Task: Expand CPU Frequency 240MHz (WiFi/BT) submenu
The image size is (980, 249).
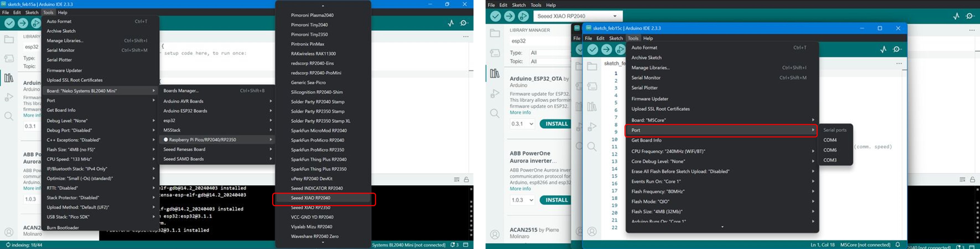Action: (x=722, y=151)
